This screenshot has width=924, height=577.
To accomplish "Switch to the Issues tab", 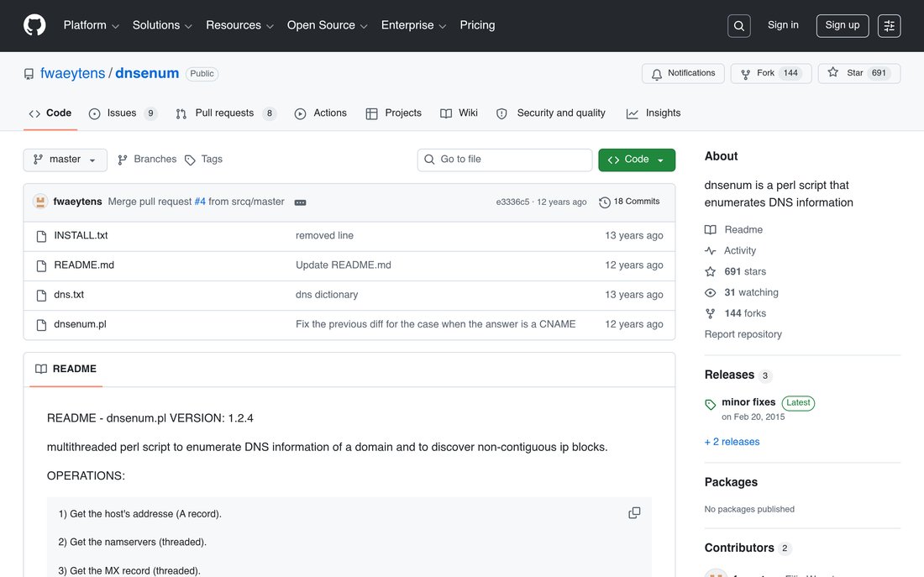I will pyautogui.click(x=123, y=113).
